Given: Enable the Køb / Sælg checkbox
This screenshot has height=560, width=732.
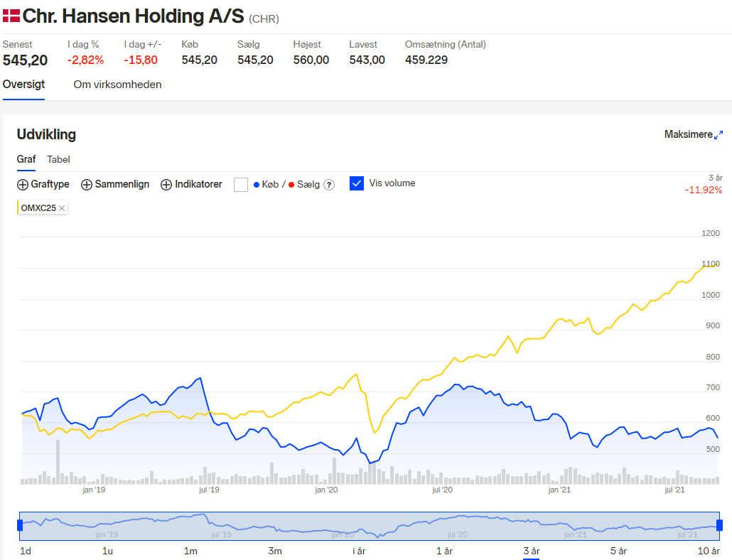Looking at the screenshot, I should point(241,185).
